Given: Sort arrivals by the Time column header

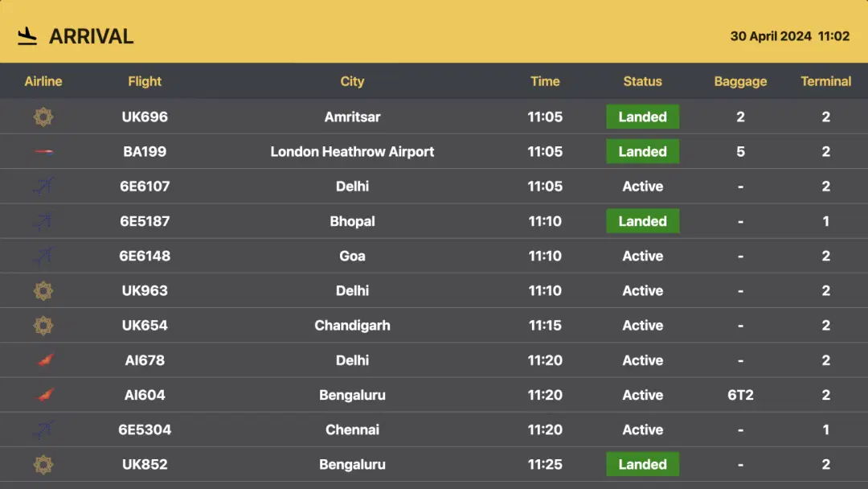Looking at the screenshot, I should click(x=546, y=81).
